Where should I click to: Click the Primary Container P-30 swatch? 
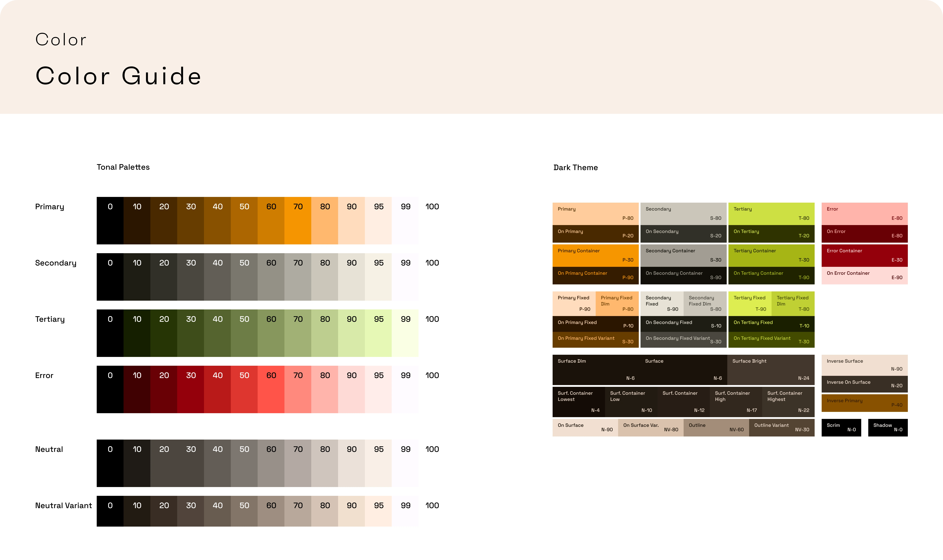pyautogui.click(x=595, y=256)
